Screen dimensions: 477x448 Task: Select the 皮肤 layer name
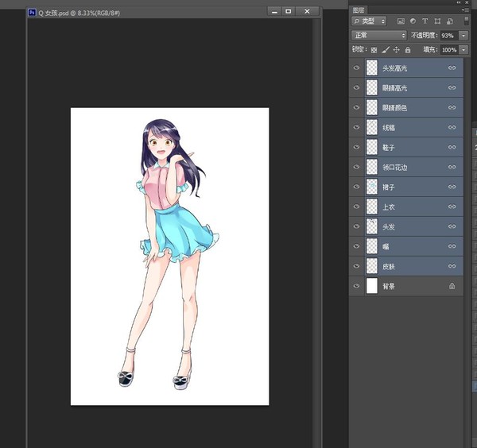coord(389,267)
